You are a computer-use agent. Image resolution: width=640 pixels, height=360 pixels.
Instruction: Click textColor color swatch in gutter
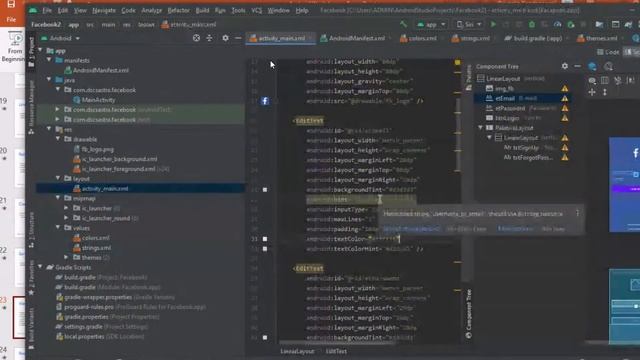(265, 239)
